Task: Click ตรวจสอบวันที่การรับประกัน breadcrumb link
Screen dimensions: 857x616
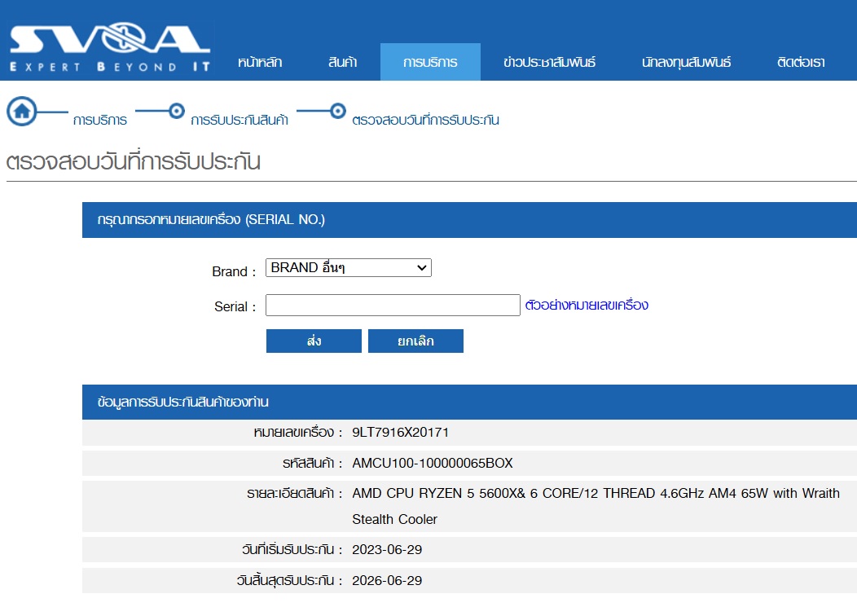Action: tap(425, 121)
